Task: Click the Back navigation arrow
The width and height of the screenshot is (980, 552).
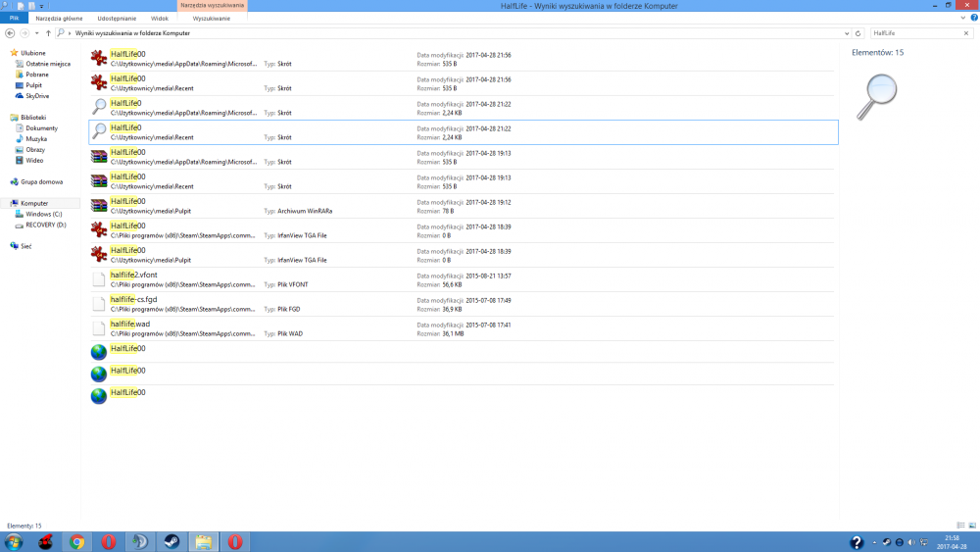Action: pyautogui.click(x=10, y=33)
